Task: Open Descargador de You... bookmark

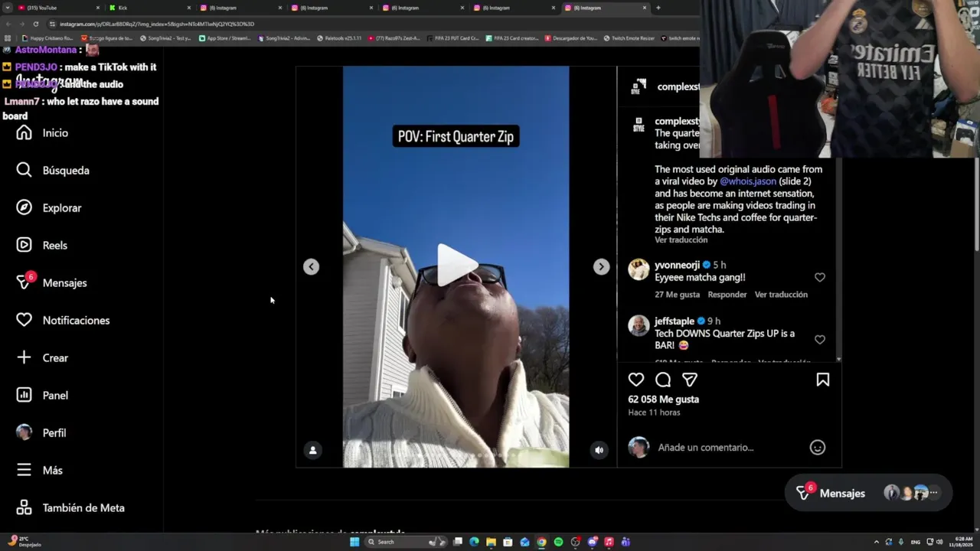Action: click(571, 38)
